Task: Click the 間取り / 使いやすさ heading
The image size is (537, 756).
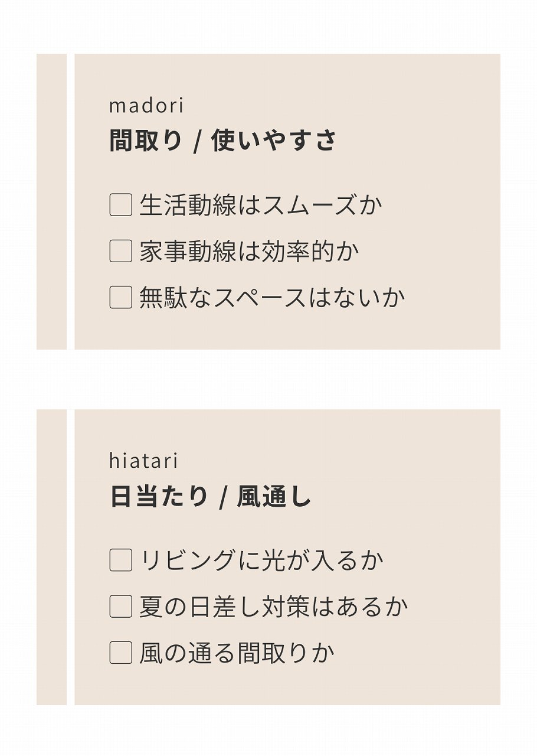Action: [x=222, y=141]
